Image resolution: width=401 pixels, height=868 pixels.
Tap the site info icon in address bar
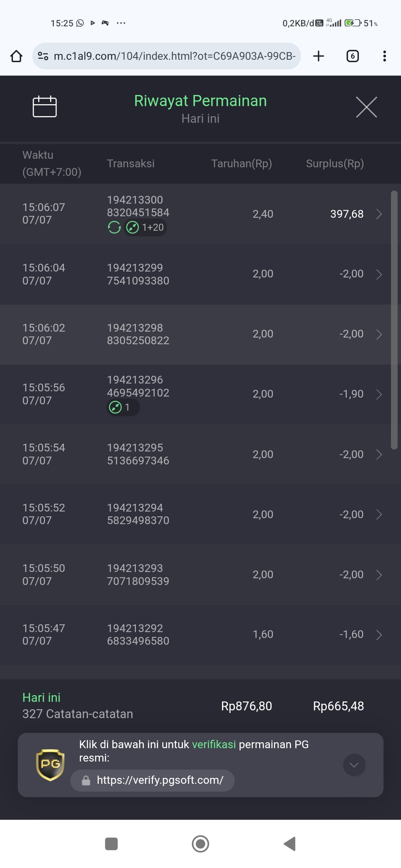pyautogui.click(x=43, y=56)
